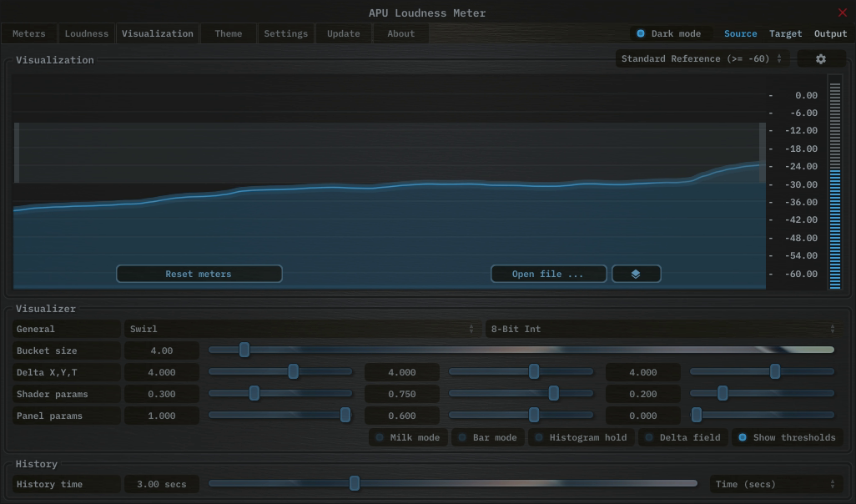Open Standard Reference preset dropdown
The image size is (856, 504).
coord(702,59)
